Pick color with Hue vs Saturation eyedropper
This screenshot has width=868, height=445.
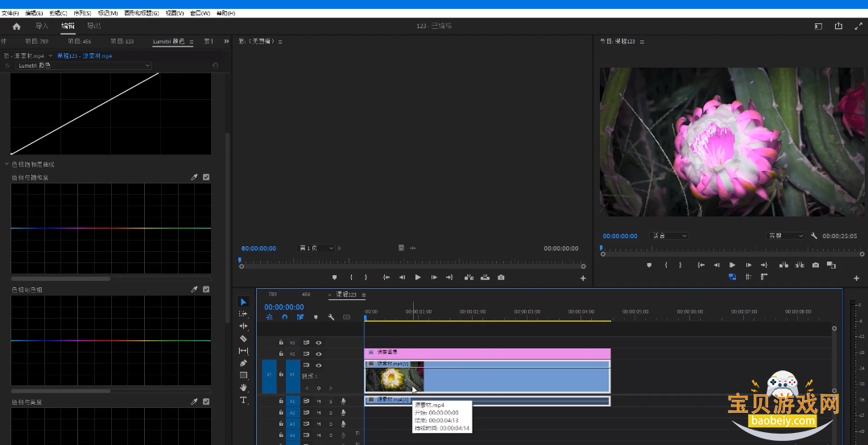click(194, 177)
